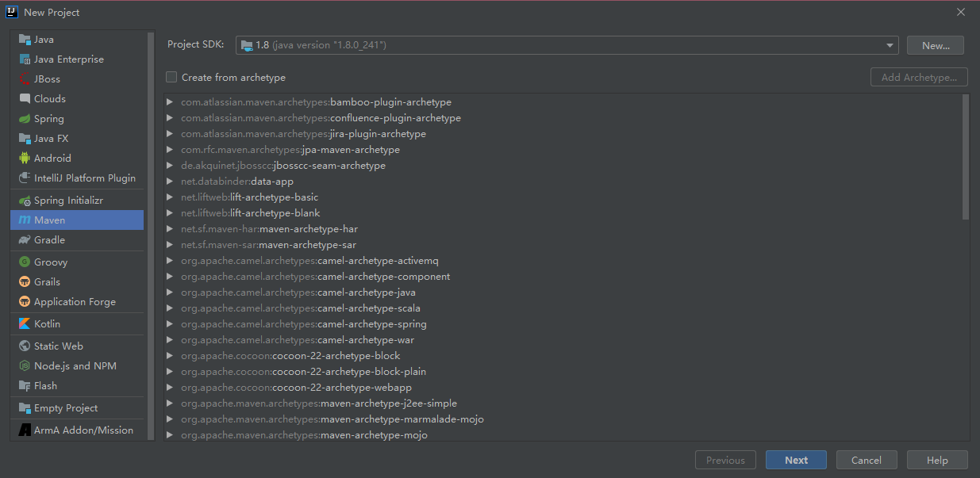Click the Next button
This screenshot has width=980, height=478.
(796, 460)
